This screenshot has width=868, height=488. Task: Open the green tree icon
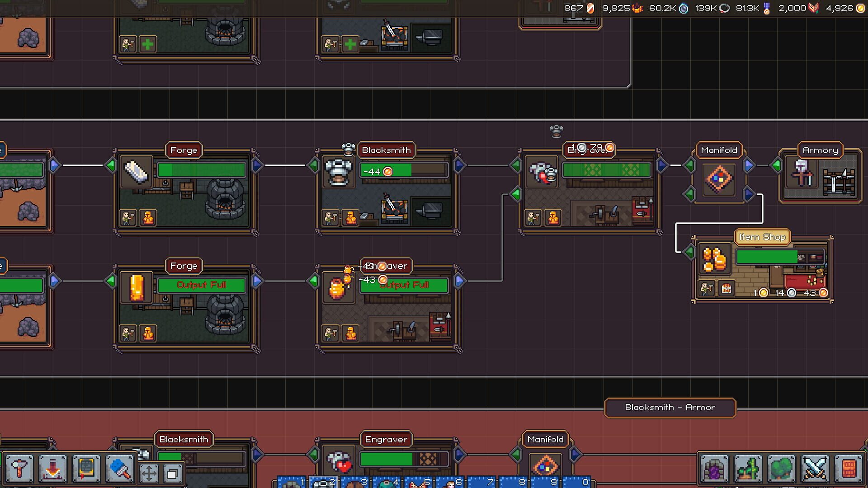coord(782,469)
